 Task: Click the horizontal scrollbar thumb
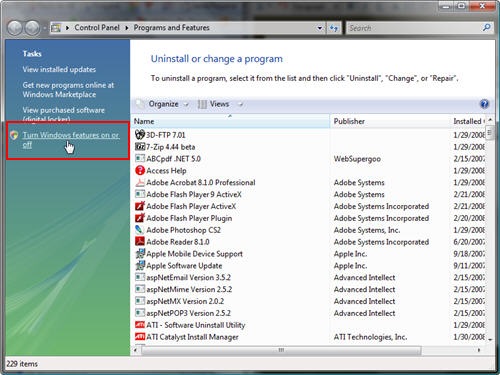(x=281, y=350)
